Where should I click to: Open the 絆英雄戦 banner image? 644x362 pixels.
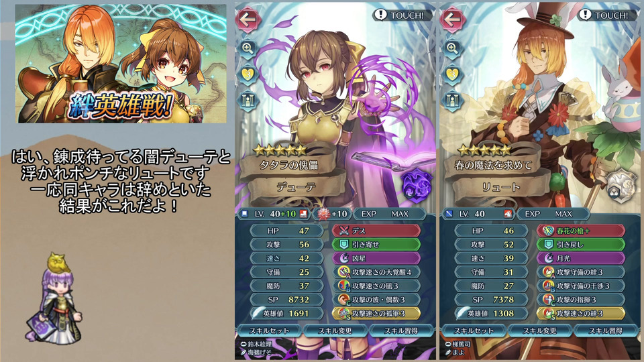(121, 64)
